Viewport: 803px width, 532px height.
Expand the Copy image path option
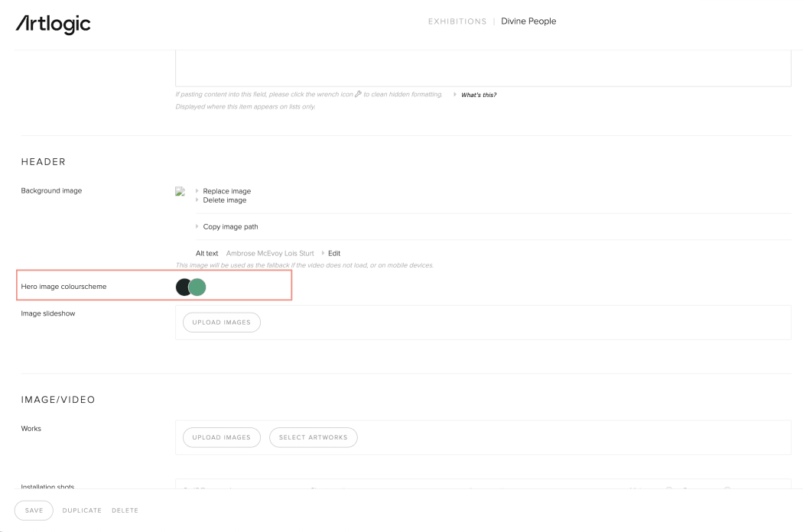point(231,226)
